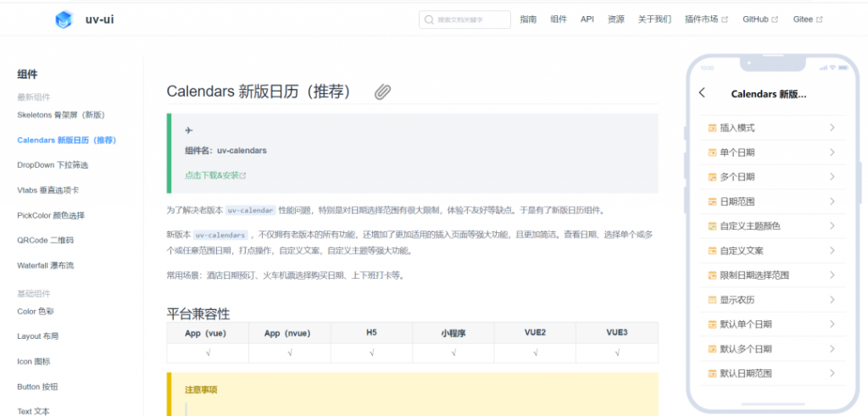The height and width of the screenshot is (416, 868).
Task: Select Layout 布局 in the sidebar
Action: click(x=37, y=336)
